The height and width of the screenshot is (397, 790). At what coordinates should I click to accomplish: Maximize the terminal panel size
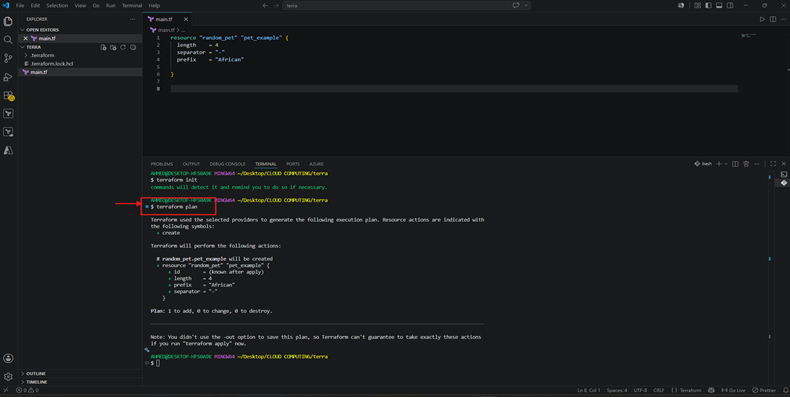773,164
